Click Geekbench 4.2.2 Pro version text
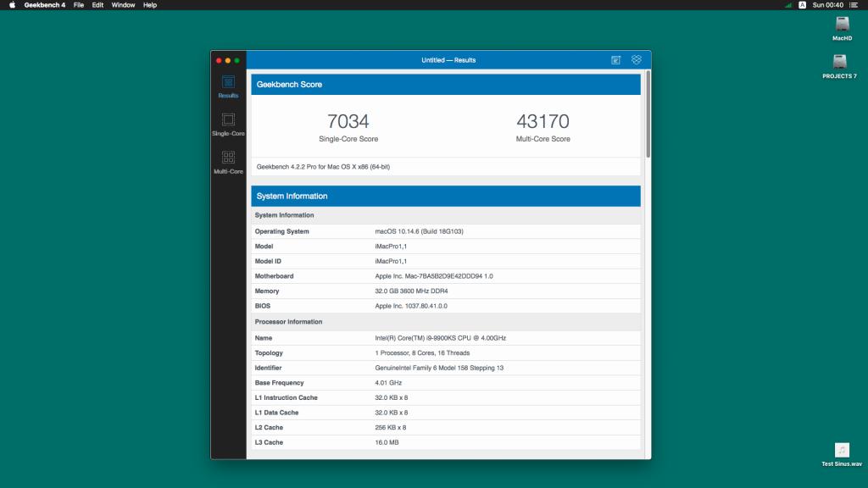The image size is (868, 488). [x=323, y=167]
